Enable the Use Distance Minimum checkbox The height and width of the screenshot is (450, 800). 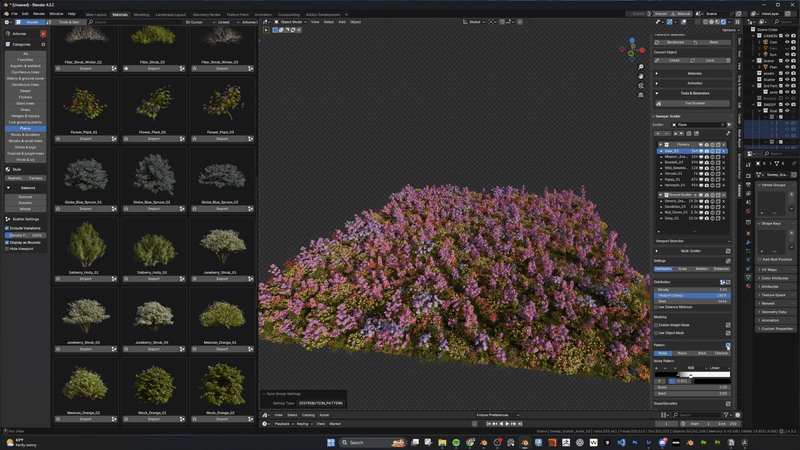pos(658,305)
